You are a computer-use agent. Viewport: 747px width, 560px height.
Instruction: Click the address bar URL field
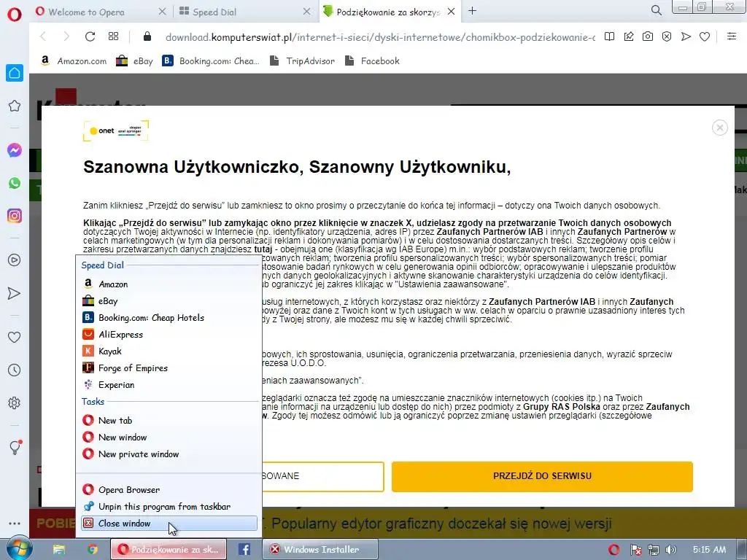[x=380, y=37]
